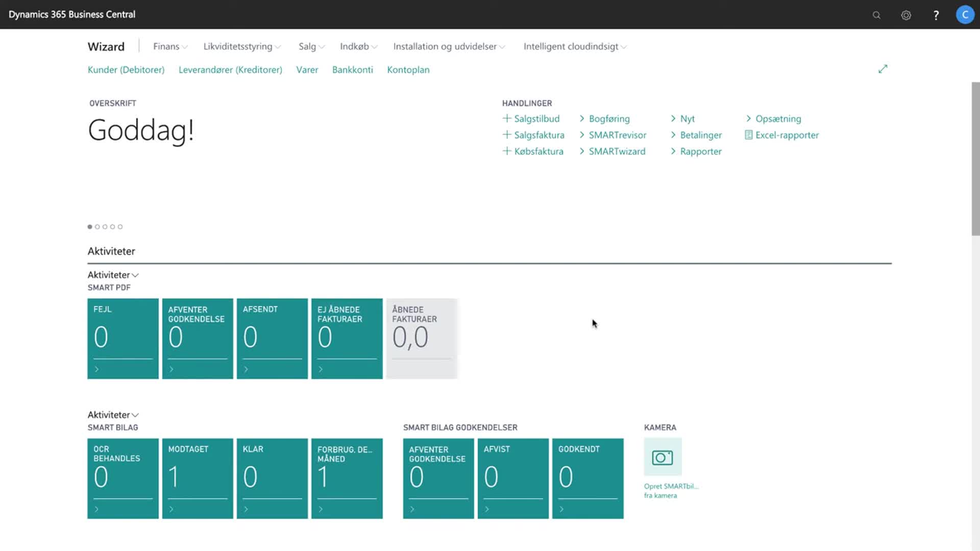Screen dimensions: 980x551
Task: Select the fifth headline carousel dot
Action: [x=120, y=227]
